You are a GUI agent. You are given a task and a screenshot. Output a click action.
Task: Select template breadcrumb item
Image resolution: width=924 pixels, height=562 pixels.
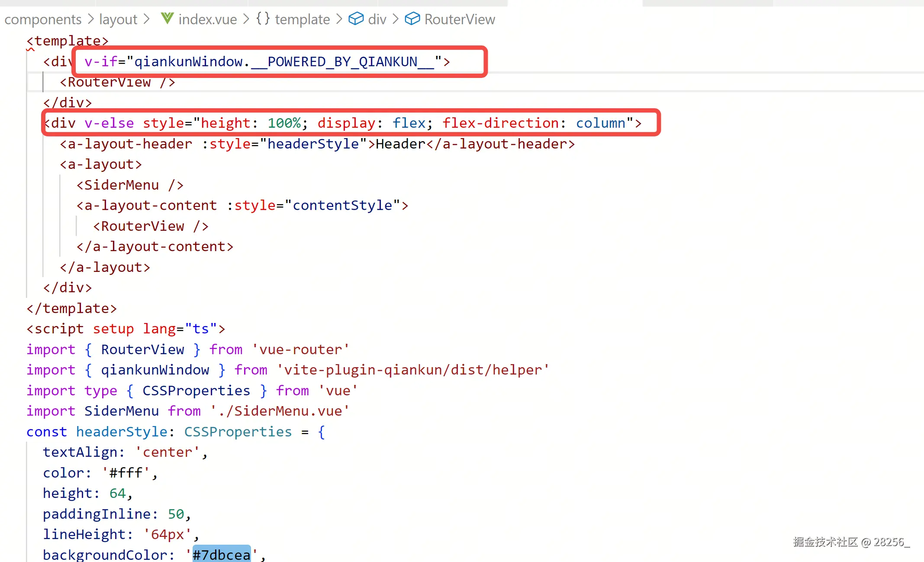pyautogui.click(x=302, y=19)
